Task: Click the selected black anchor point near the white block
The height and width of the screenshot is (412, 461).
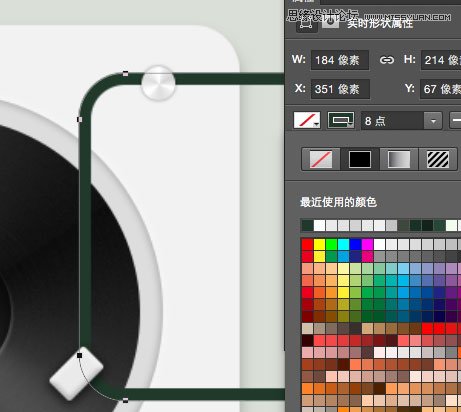Action: click(x=79, y=355)
